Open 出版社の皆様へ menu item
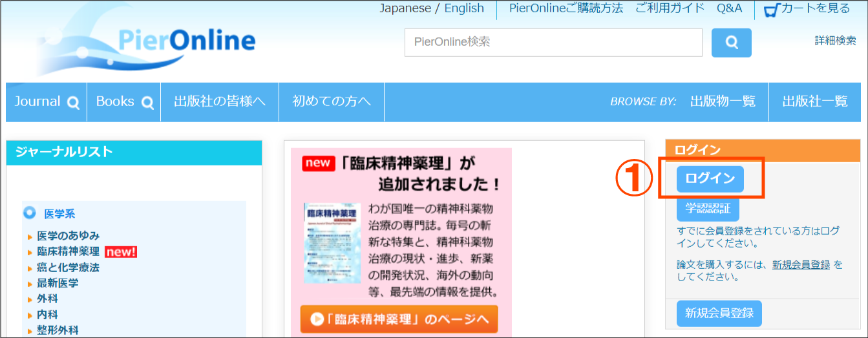Image resolution: width=868 pixels, height=338 pixels. point(220,101)
